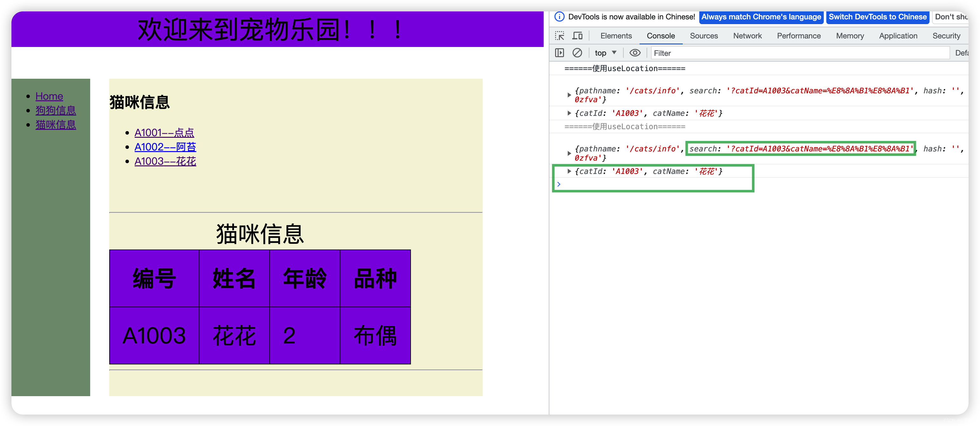Click the Home navigation link

tap(49, 96)
